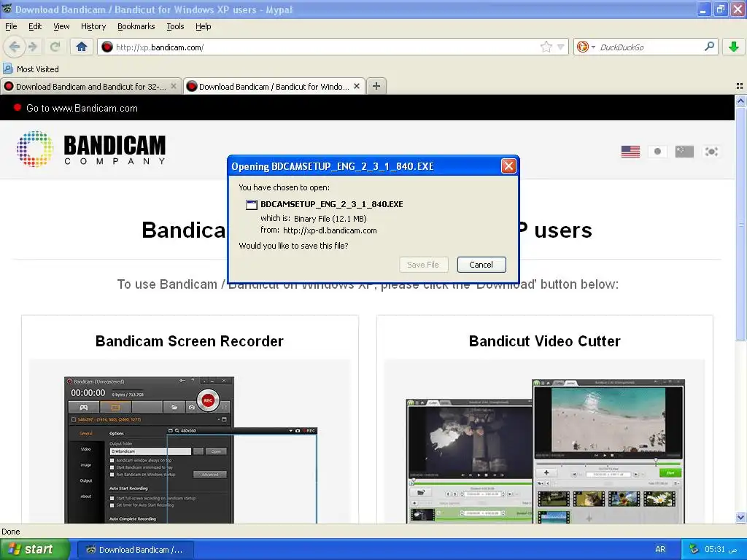
Task: Go forward with the forward arrow
Action: 33,47
